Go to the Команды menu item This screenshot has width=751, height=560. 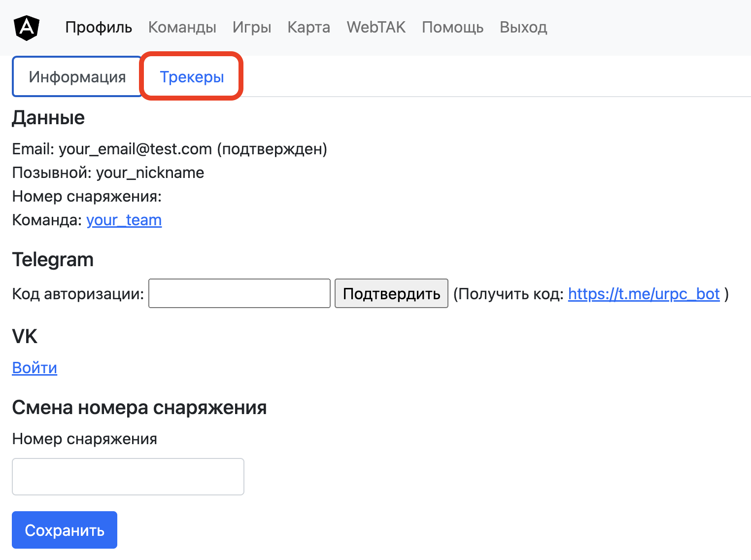182,28
